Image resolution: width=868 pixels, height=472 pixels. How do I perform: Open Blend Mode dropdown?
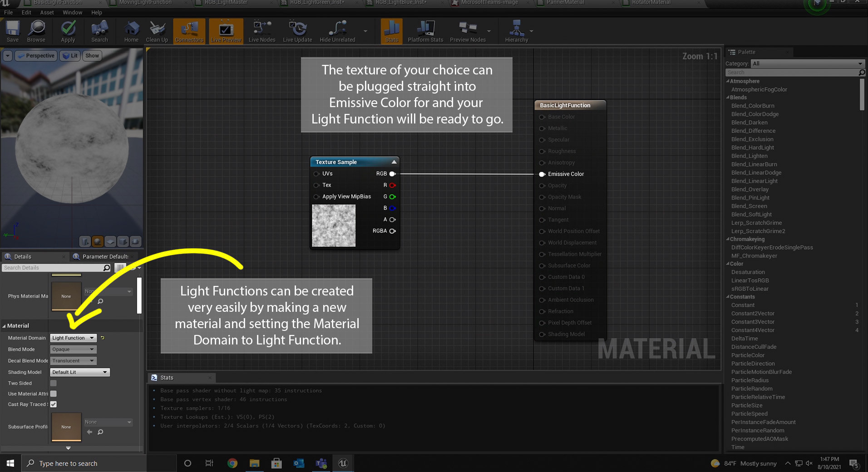(x=73, y=349)
